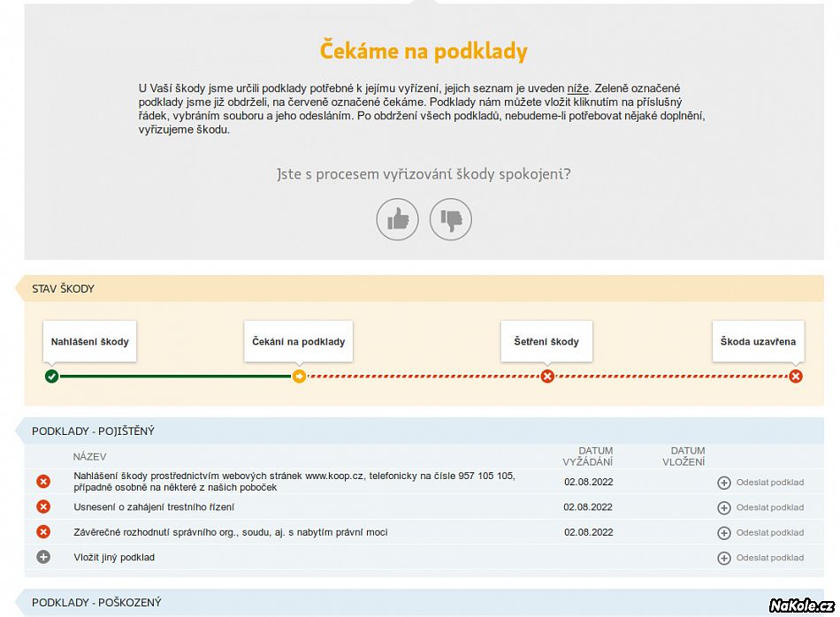Screen dimensions: 840x617
Task: Click the red X marker under Šetření škody
Action: click(x=547, y=377)
